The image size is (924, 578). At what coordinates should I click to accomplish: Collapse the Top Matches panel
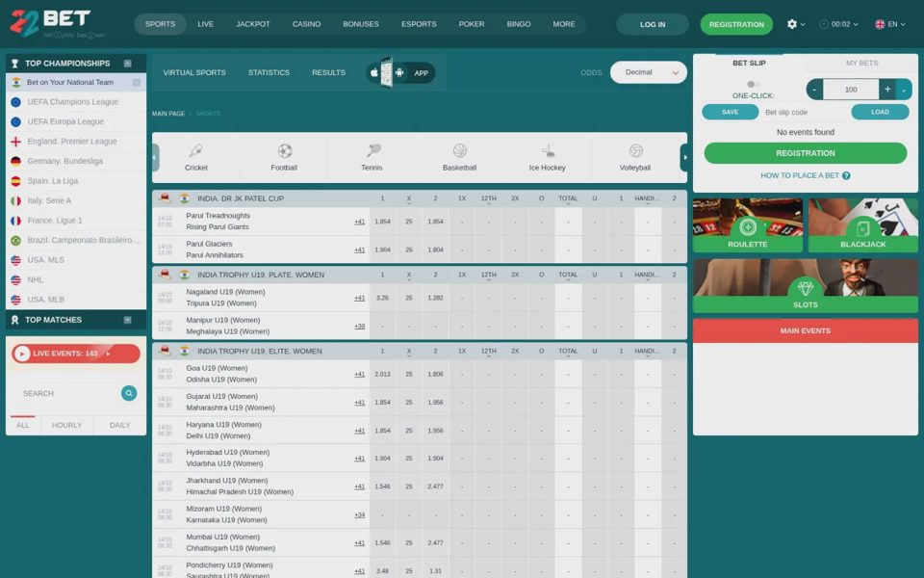point(127,320)
